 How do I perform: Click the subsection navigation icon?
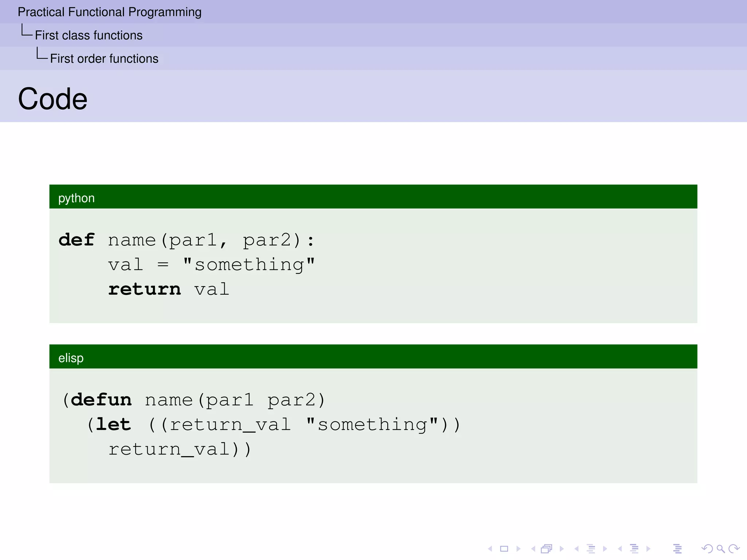pos(591,549)
